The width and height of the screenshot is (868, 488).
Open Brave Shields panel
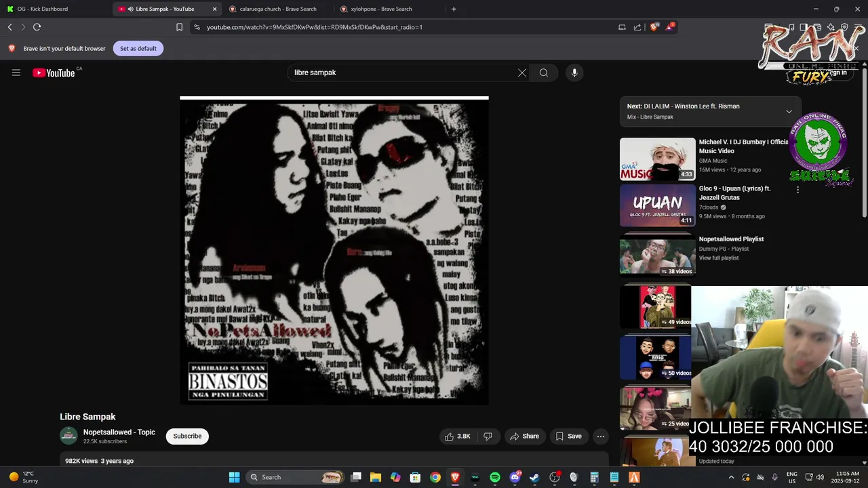654,27
